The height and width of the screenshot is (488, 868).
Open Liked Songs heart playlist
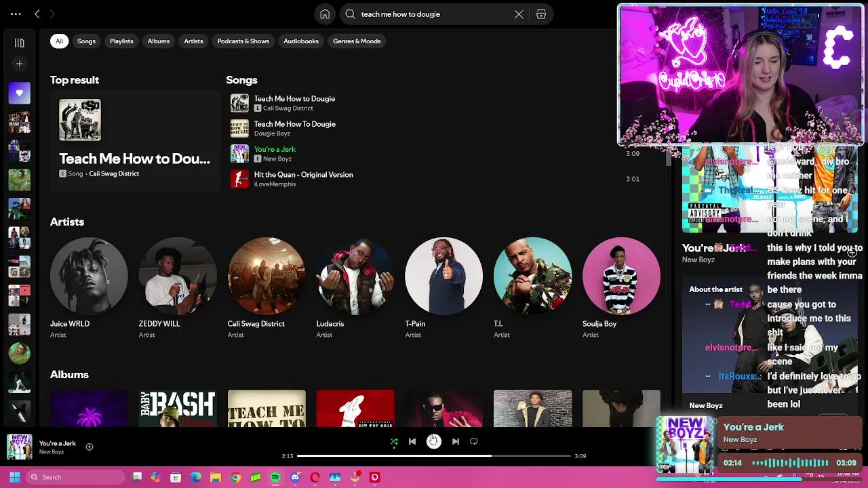(x=20, y=93)
